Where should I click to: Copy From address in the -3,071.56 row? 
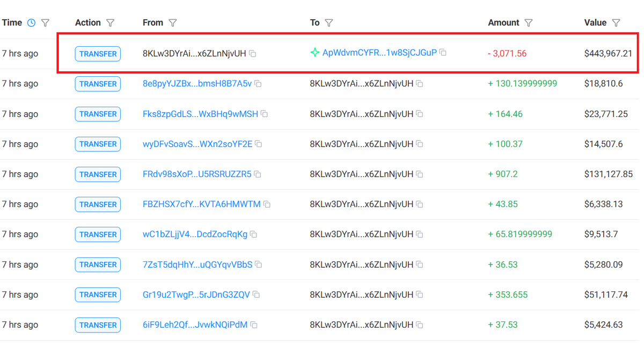[253, 54]
